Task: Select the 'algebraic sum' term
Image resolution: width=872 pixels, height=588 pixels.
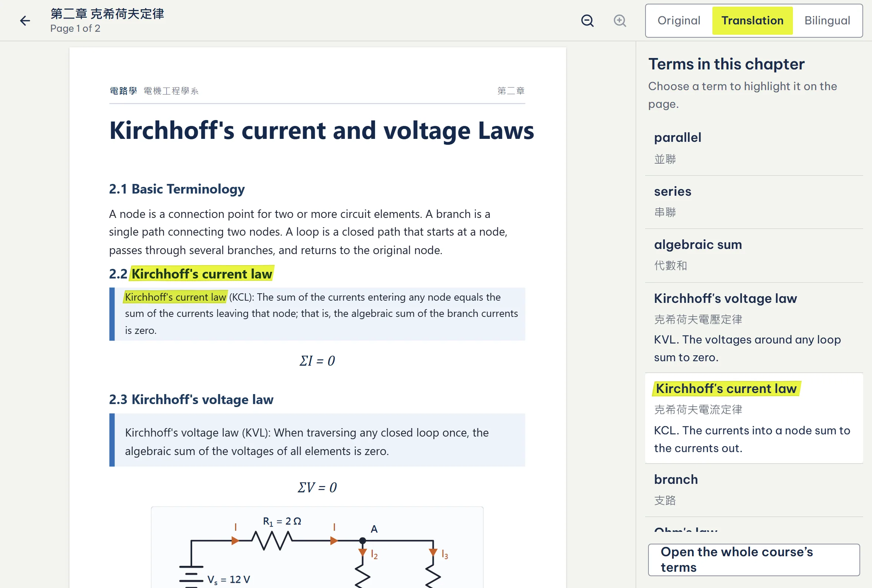Action: [754, 255]
